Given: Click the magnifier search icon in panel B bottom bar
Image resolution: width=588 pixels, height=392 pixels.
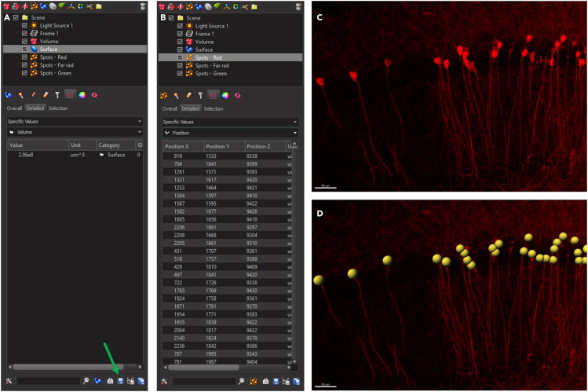Looking at the screenshot, I should 242,381.
